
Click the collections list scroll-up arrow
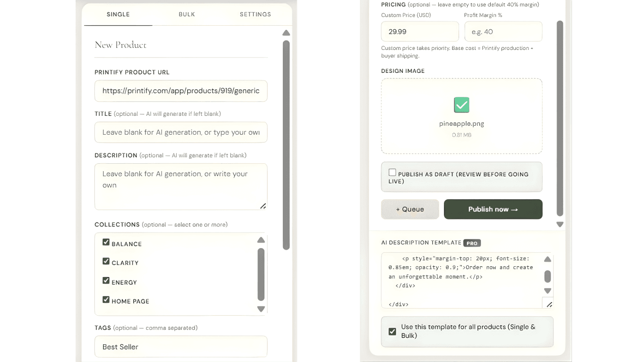pos(261,240)
